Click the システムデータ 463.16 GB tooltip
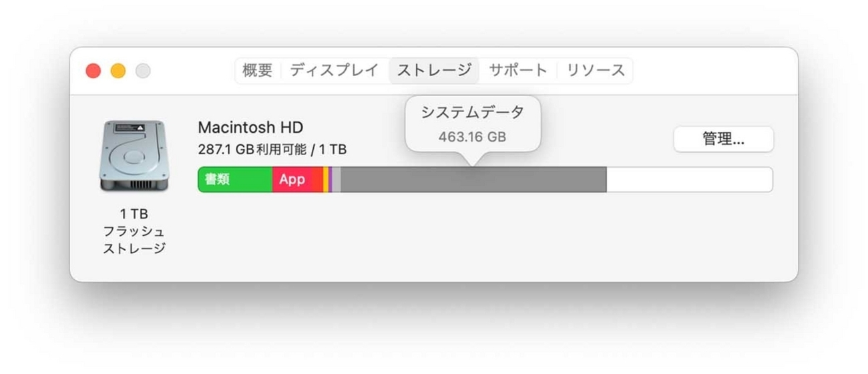This screenshot has height=374, width=868. 473,124
